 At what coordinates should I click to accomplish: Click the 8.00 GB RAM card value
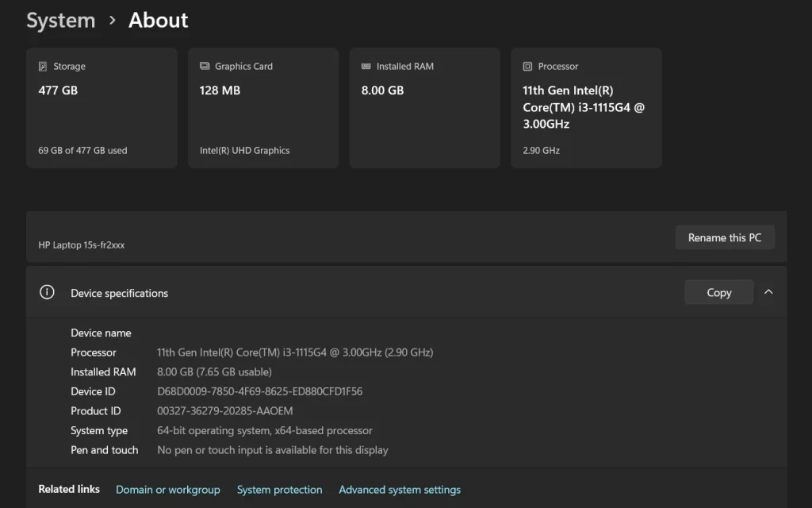click(x=382, y=90)
